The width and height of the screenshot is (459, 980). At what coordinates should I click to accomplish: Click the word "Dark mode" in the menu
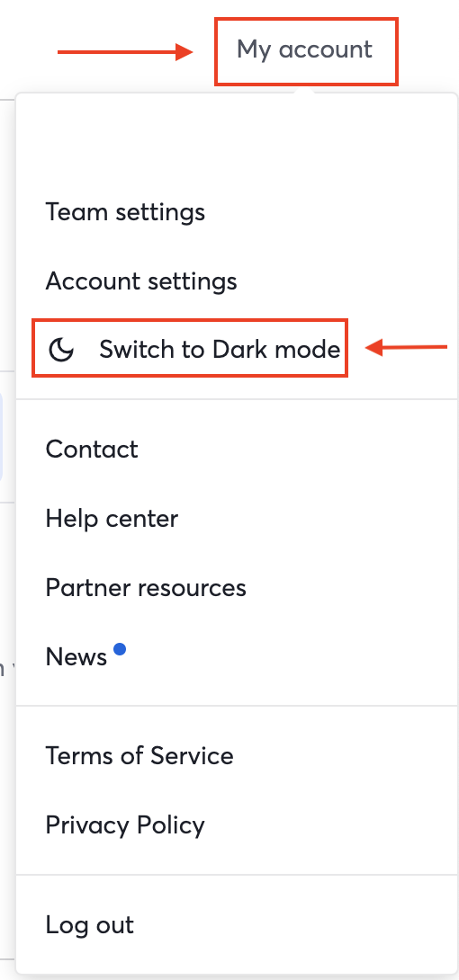coord(276,350)
